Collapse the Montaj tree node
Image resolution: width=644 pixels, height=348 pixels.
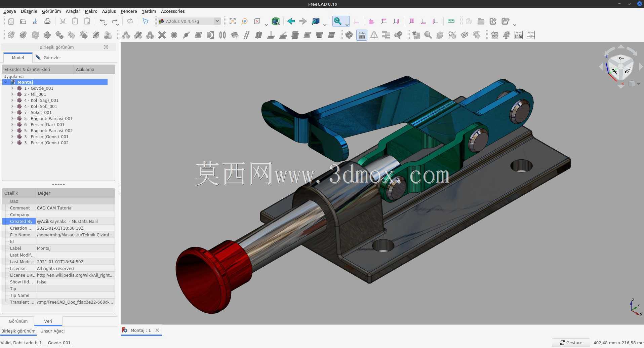(6, 82)
